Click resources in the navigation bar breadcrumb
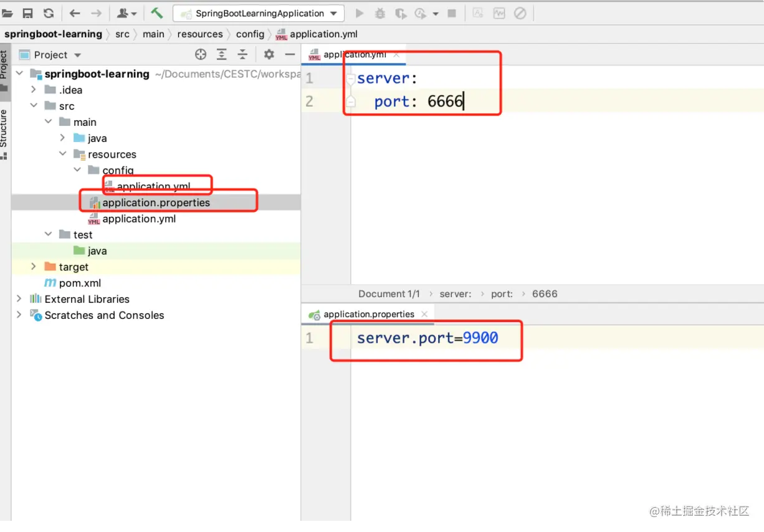 click(200, 34)
